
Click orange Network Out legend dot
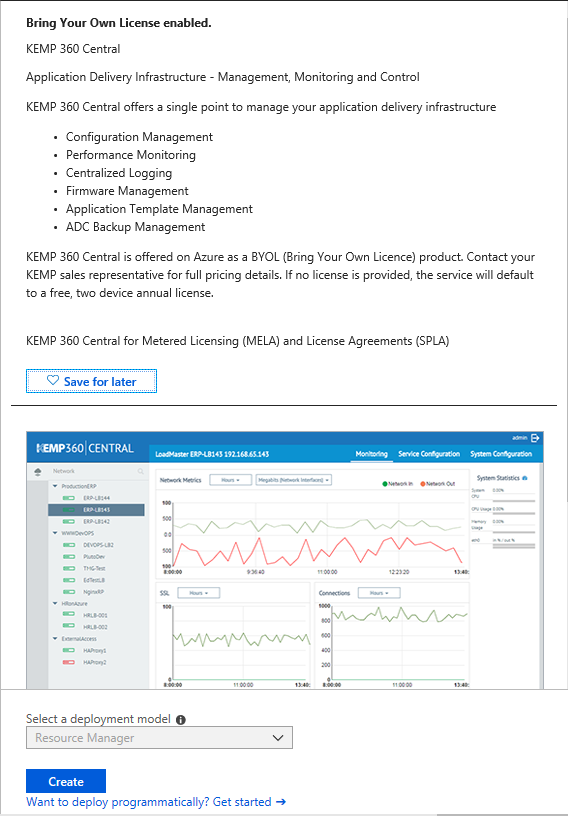point(422,484)
